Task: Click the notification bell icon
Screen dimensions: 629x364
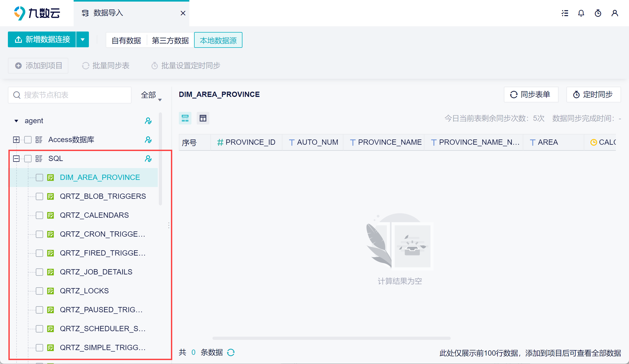Action: click(x=581, y=13)
